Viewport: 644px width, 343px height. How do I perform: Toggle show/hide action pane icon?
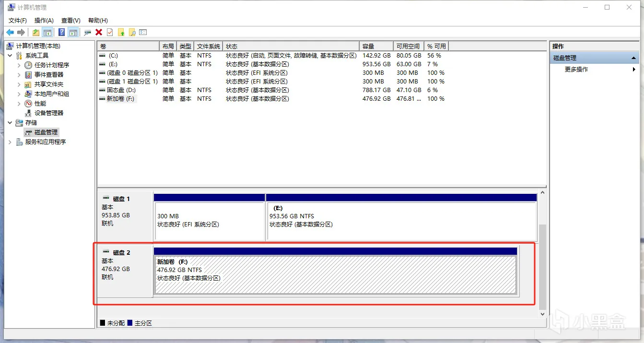(x=73, y=33)
